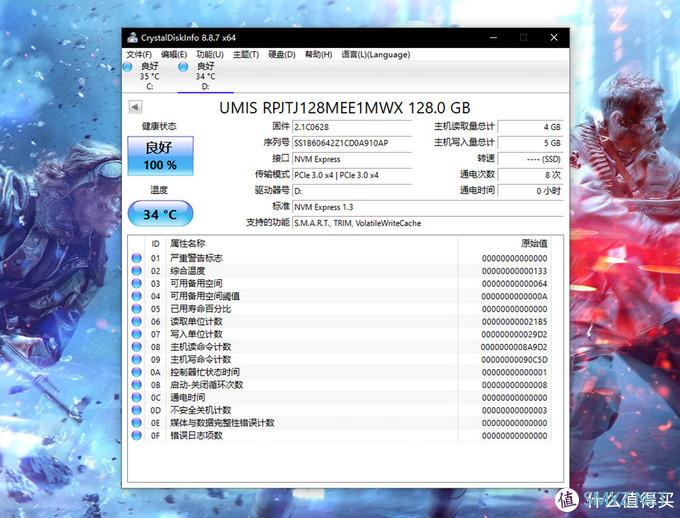This screenshot has height=518, width=680.
Task: Click the power on count value 8 次
Action: click(530, 175)
